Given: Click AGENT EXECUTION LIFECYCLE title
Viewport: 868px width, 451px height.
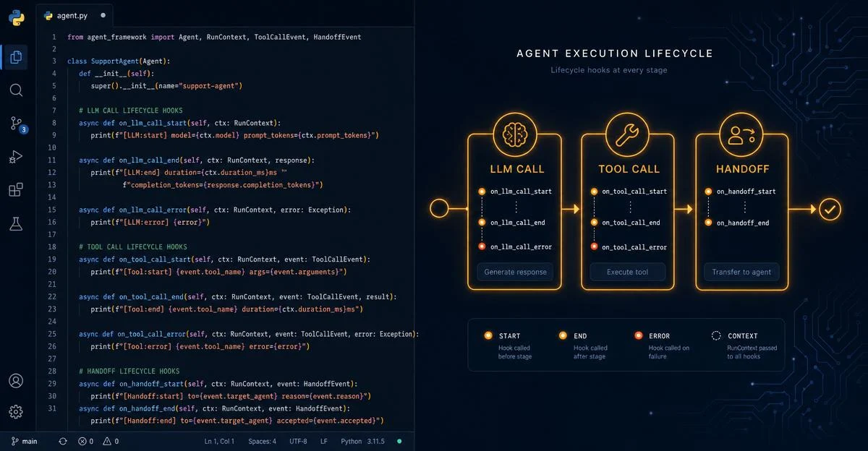Looking at the screenshot, I should [x=614, y=53].
